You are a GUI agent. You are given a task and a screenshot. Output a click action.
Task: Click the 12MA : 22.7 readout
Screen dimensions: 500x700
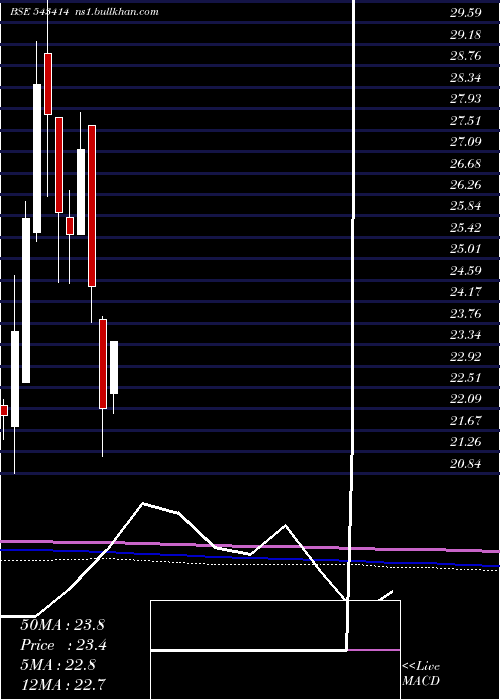point(63,684)
